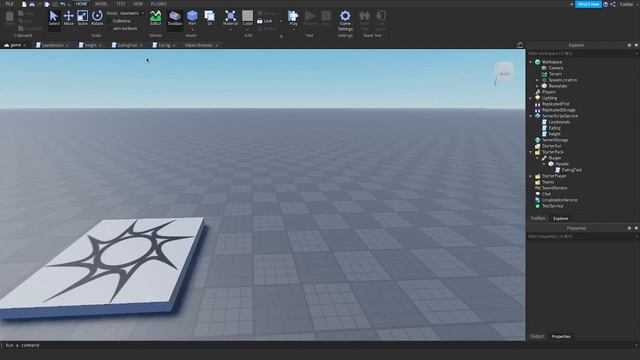Click the Workspace globe icon
Image resolution: width=640 pixels, height=360 pixels.
click(x=538, y=62)
